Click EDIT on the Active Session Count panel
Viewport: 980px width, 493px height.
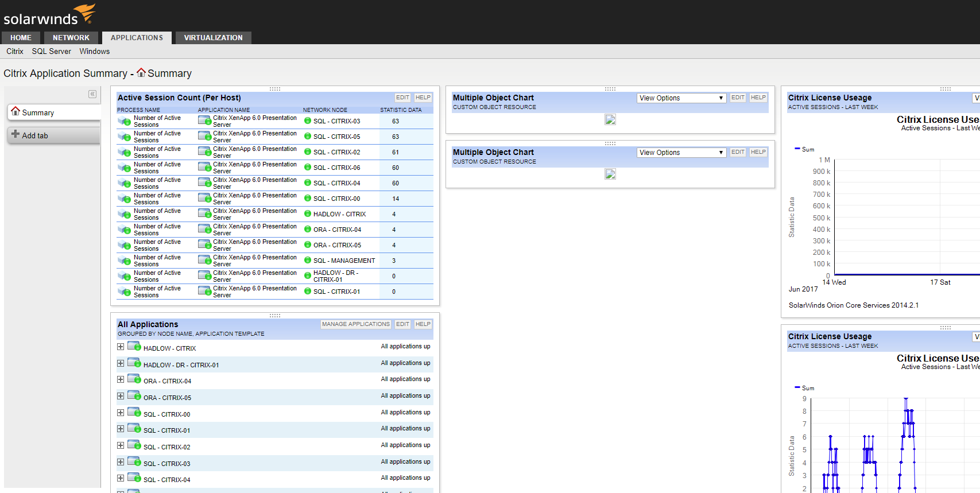point(403,98)
